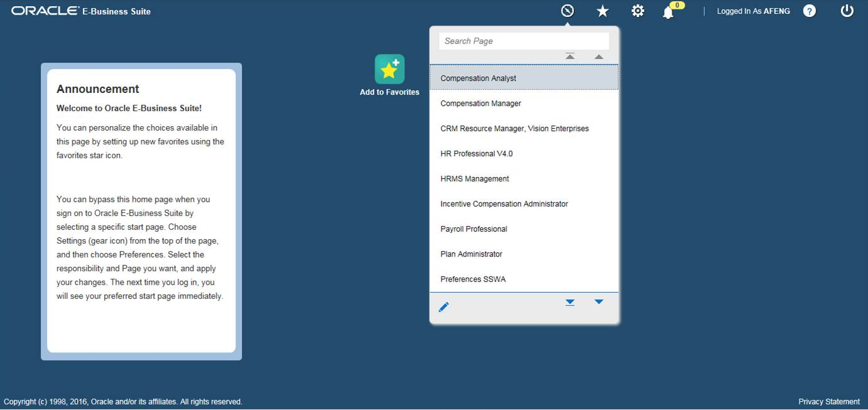Click the gray single up arrow

tap(599, 57)
